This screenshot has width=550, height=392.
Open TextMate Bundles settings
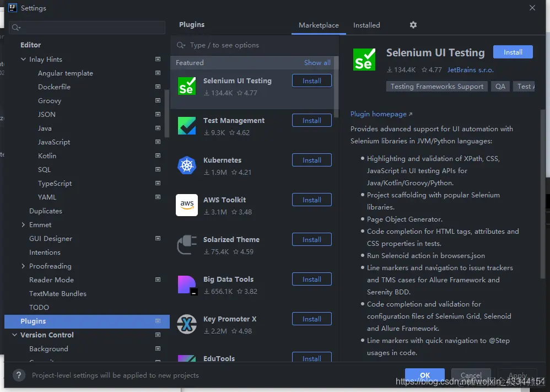point(57,294)
